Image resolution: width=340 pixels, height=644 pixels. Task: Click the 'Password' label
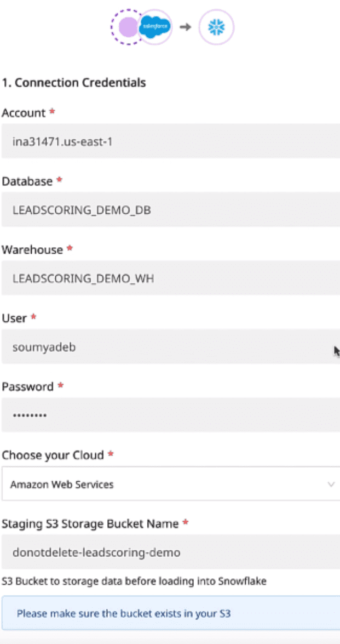click(x=28, y=386)
